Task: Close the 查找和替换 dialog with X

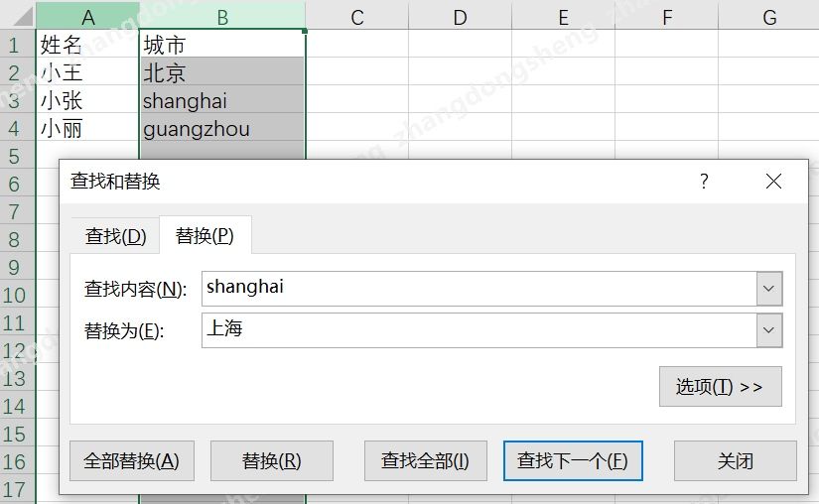Action: (x=773, y=182)
